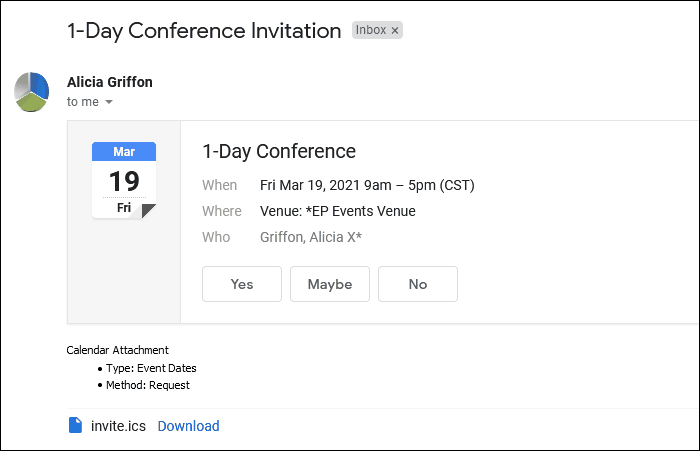Click the Mar 19 calendar date icon
The image size is (700, 451).
(124, 180)
